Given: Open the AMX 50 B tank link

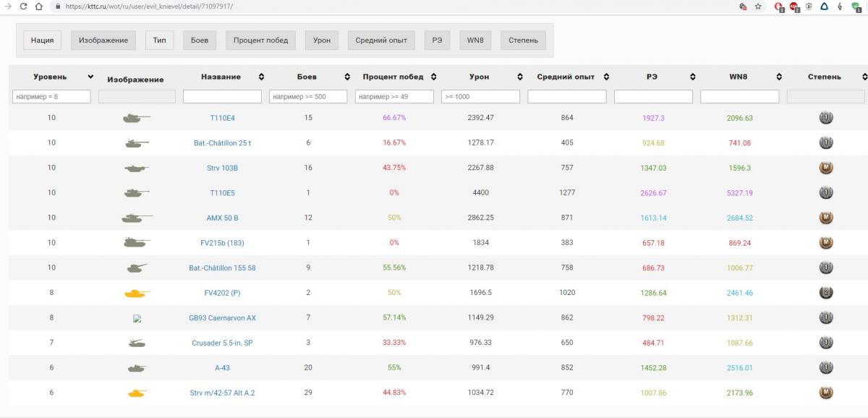Looking at the screenshot, I should point(222,218).
